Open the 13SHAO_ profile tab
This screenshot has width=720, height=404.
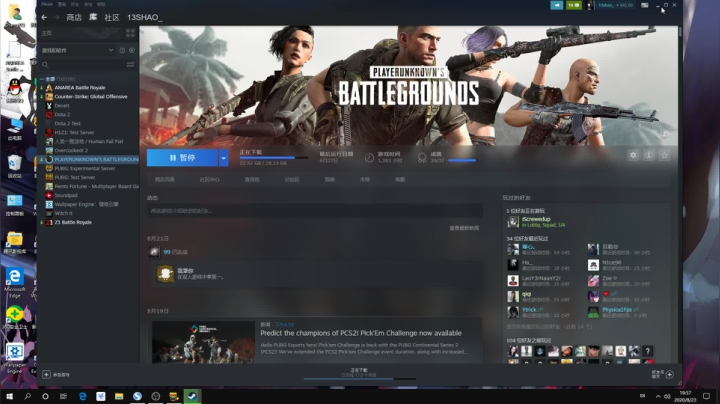tap(145, 17)
